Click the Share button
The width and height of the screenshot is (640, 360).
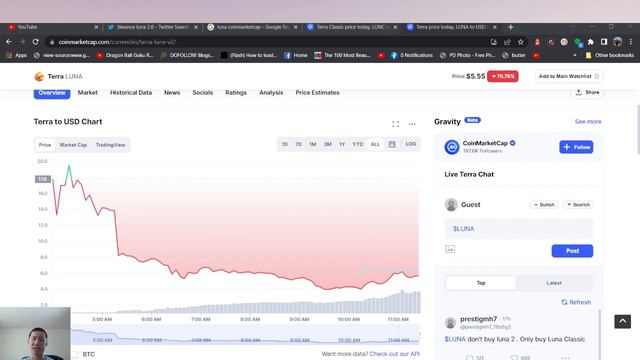click(x=587, y=93)
